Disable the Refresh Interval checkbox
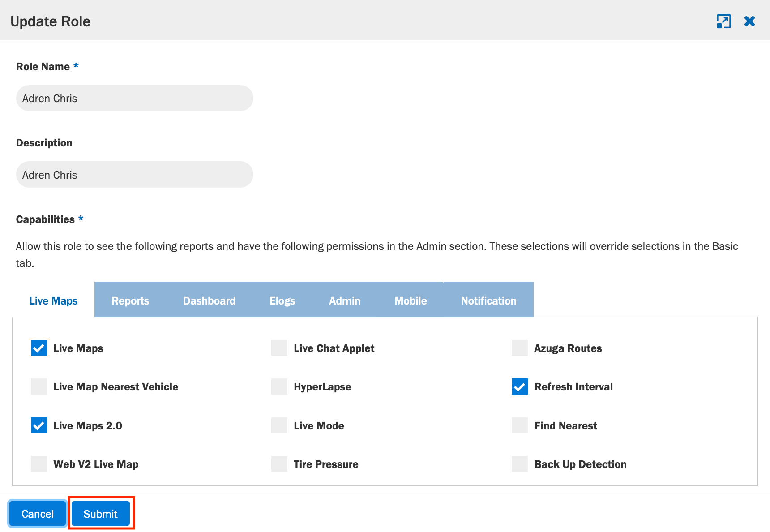 coord(520,386)
